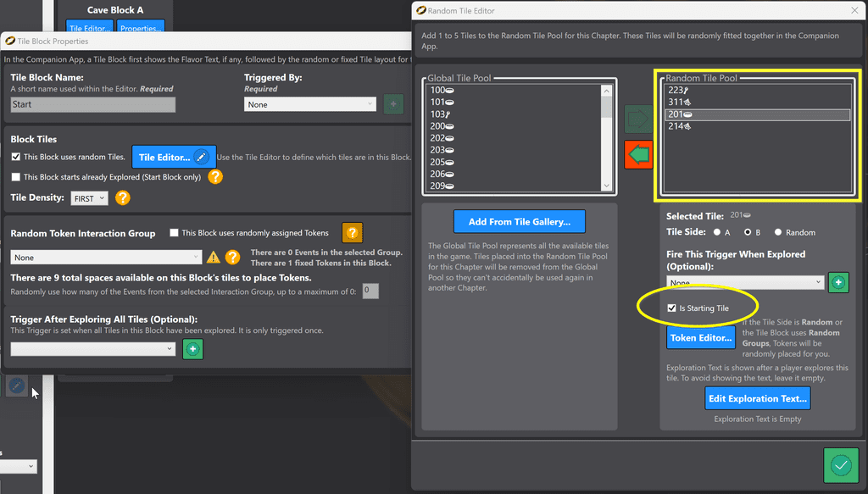Screen dimensions: 868x494
Task: Open the partially visible dropdown at bottom left
Action: 19,466
